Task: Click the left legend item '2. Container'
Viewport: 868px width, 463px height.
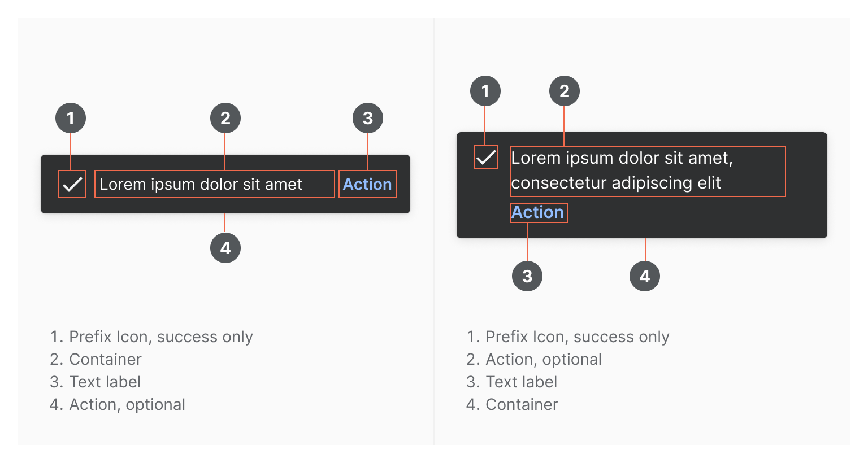Action: (x=96, y=359)
